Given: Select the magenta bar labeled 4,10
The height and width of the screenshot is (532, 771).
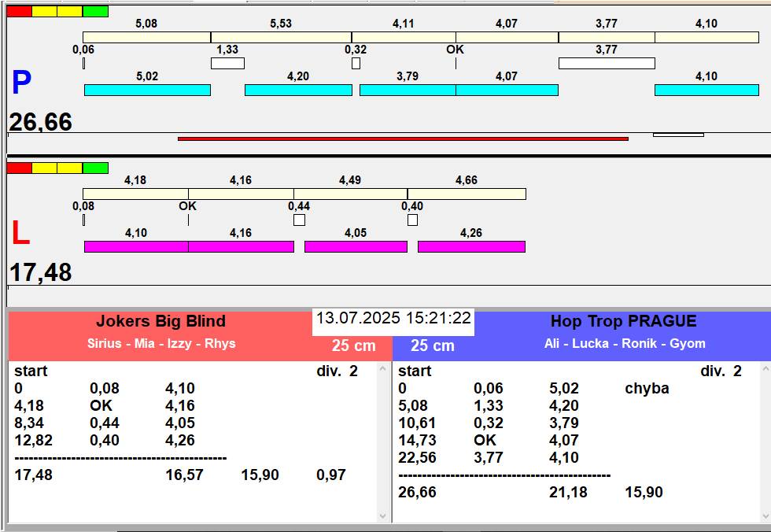Looking at the screenshot, I should pyautogui.click(x=136, y=247).
